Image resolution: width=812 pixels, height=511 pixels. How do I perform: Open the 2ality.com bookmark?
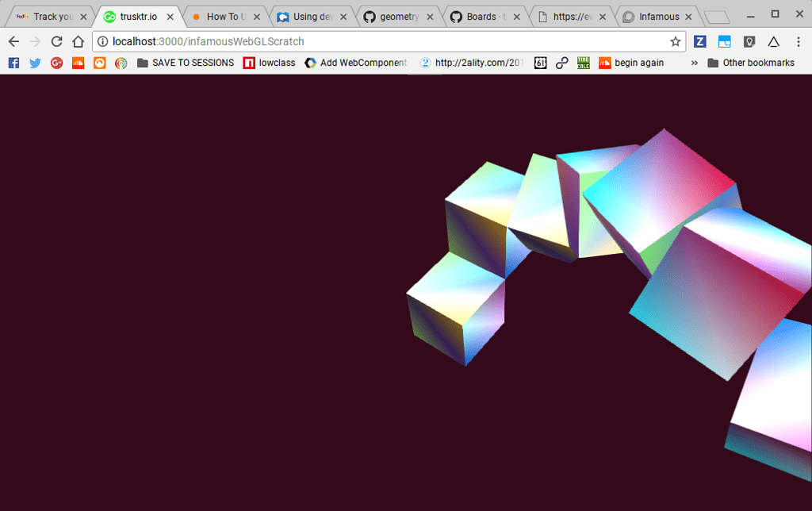473,63
